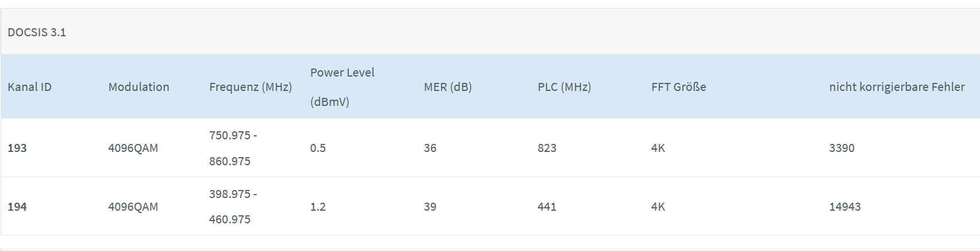The image size is (980, 251).
Task: Select power level value 1.2
Action: click(318, 207)
